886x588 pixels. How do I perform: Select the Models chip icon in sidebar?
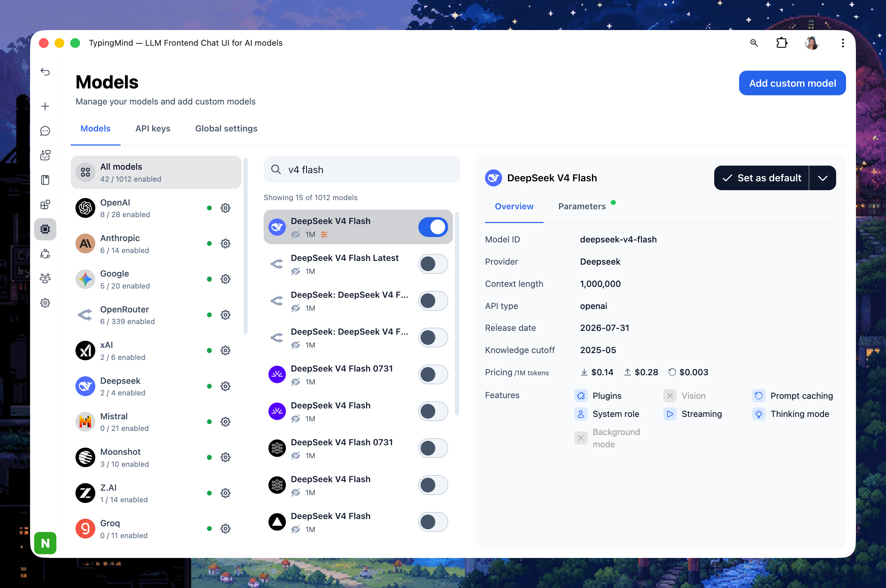coord(45,229)
